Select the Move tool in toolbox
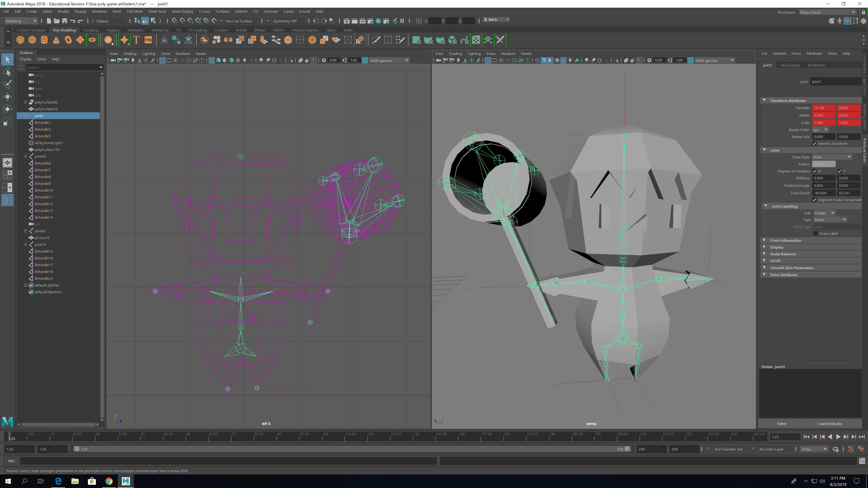 click(7, 97)
